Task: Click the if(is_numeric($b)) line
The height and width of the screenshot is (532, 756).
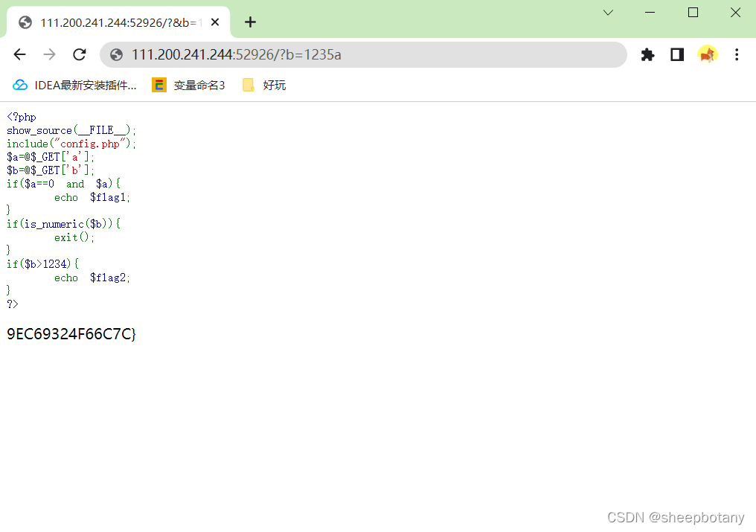Action: point(64,224)
